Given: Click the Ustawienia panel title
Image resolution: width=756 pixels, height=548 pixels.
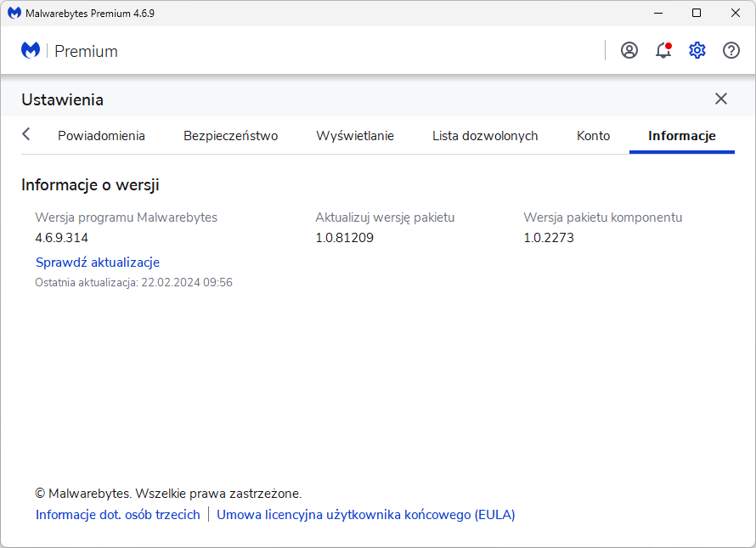Looking at the screenshot, I should (x=62, y=100).
